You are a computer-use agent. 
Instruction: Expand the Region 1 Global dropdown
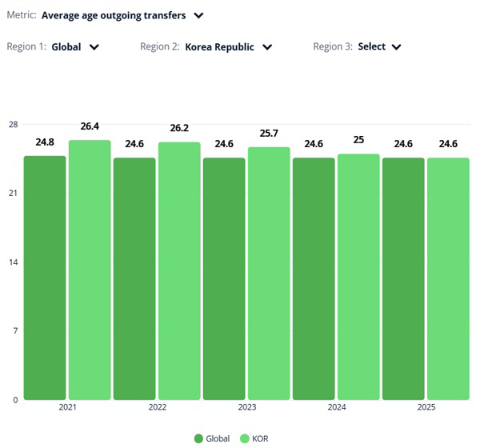pyautogui.click(x=94, y=47)
